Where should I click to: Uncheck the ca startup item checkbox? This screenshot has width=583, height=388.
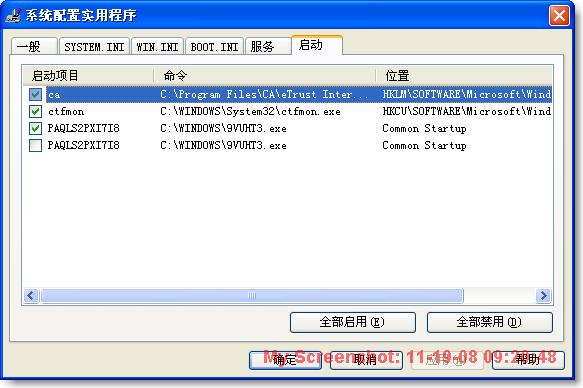35,94
